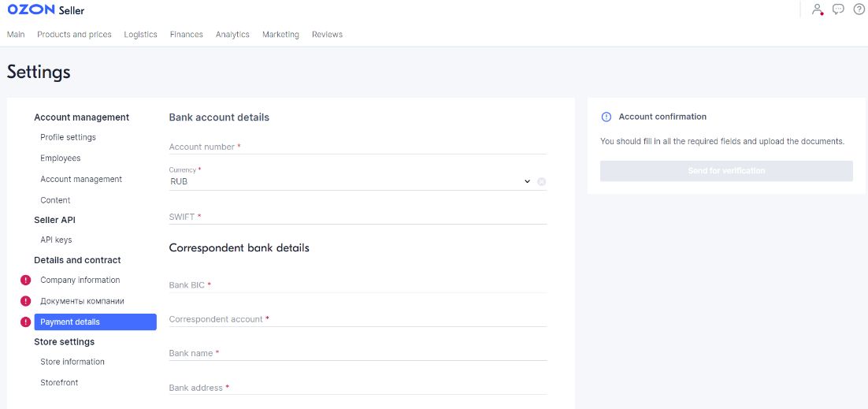Focus the SWIFT input field
The width and height of the screenshot is (868, 409).
click(x=358, y=217)
